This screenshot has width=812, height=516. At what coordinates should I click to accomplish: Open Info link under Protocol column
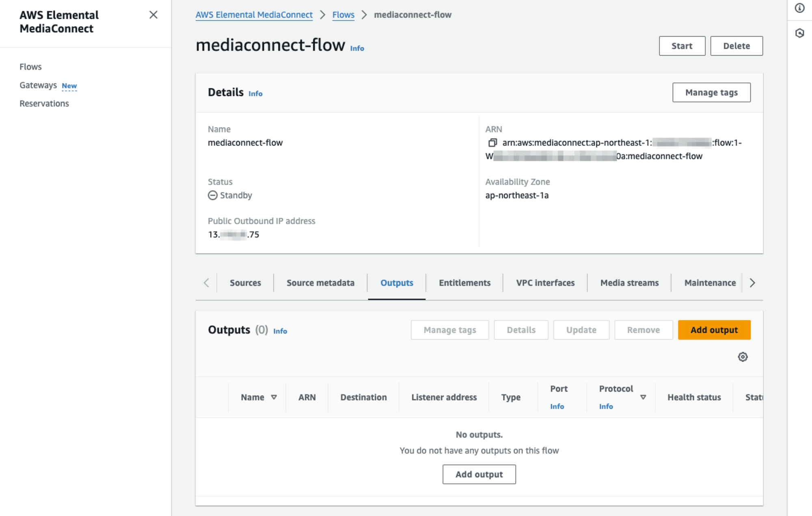tap(606, 406)
